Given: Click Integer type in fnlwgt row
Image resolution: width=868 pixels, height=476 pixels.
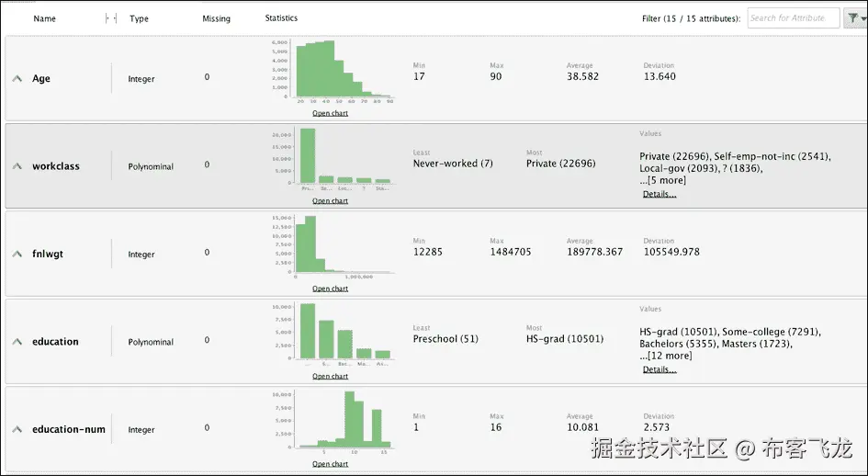Looking at the screenshot, I should tap(141, 255).
